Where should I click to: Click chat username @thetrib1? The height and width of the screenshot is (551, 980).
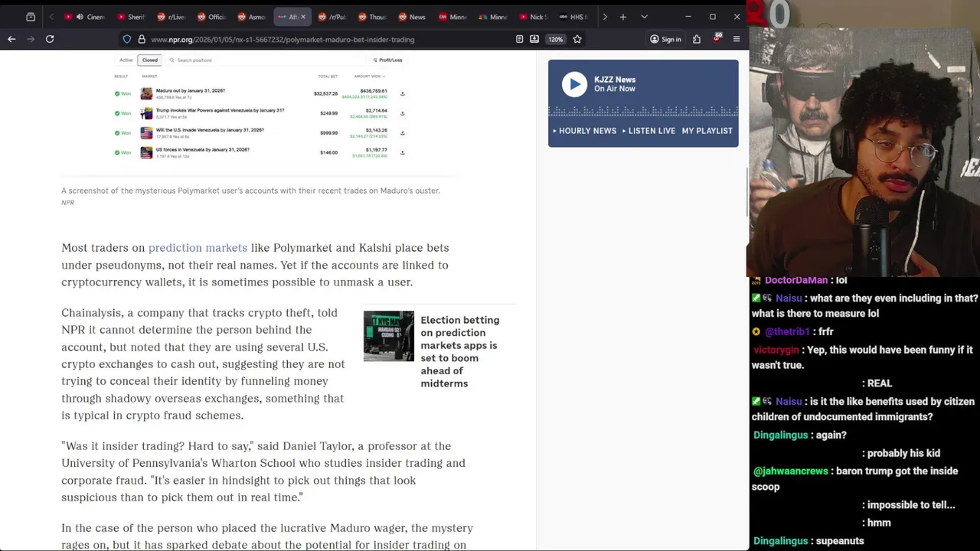click(787, 331)
